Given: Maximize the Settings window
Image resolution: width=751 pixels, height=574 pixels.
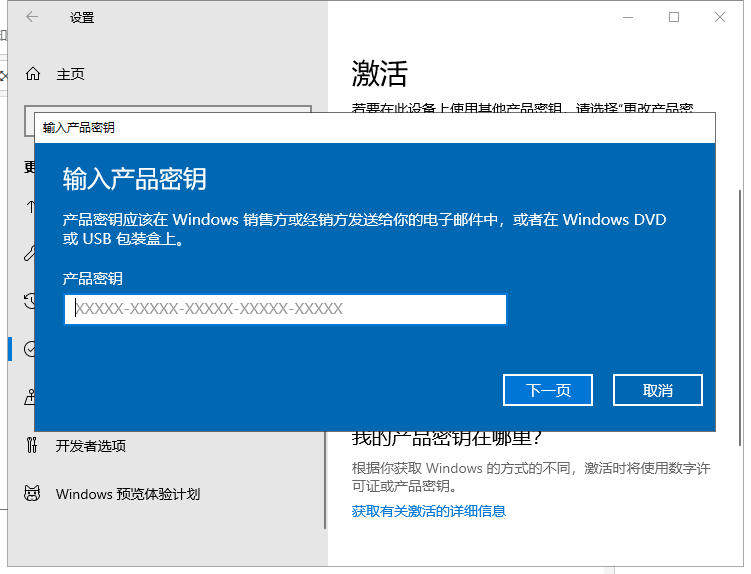Looking at the screenshot, I should [674, 17].
